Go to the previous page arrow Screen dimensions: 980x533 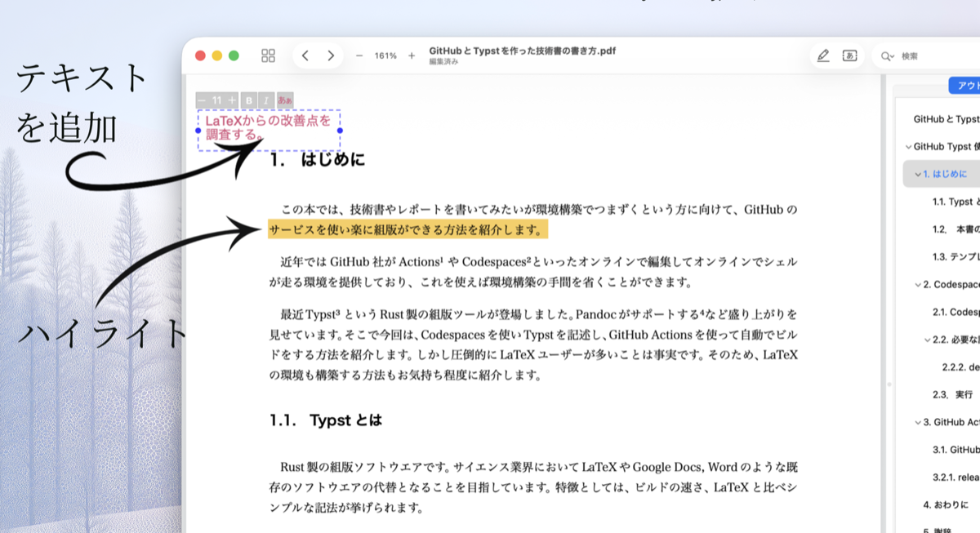305,56
